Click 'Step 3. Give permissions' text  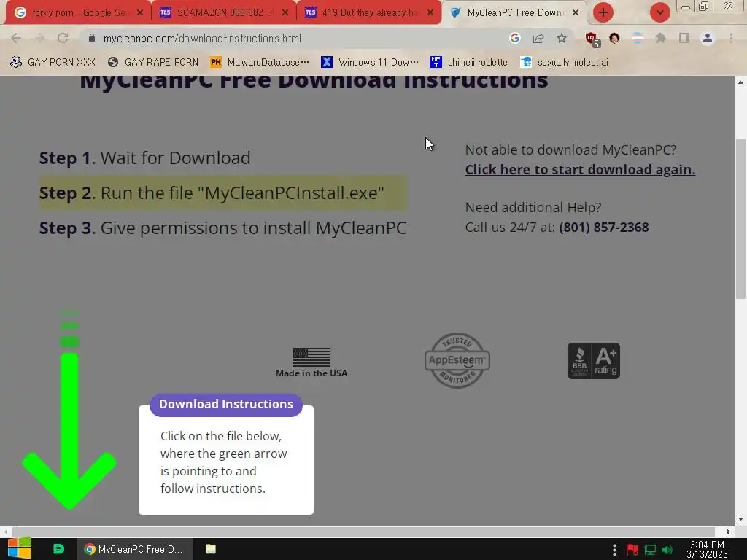click(222, 228)
